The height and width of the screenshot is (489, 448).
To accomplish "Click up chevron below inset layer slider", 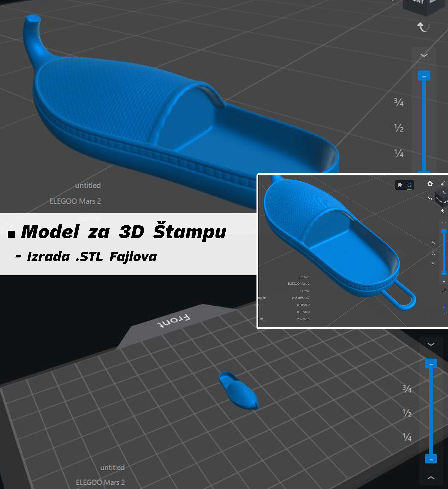I will (x=444, y=282).
